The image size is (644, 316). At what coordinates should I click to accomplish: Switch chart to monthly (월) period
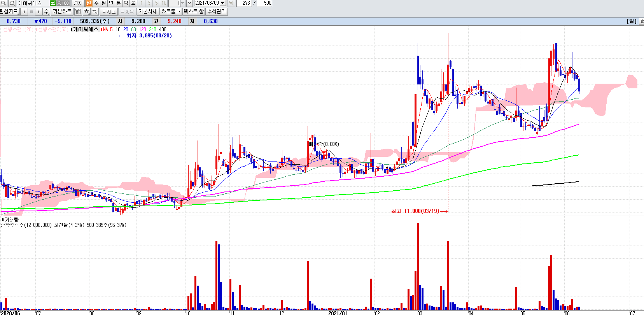coord(103,3)
